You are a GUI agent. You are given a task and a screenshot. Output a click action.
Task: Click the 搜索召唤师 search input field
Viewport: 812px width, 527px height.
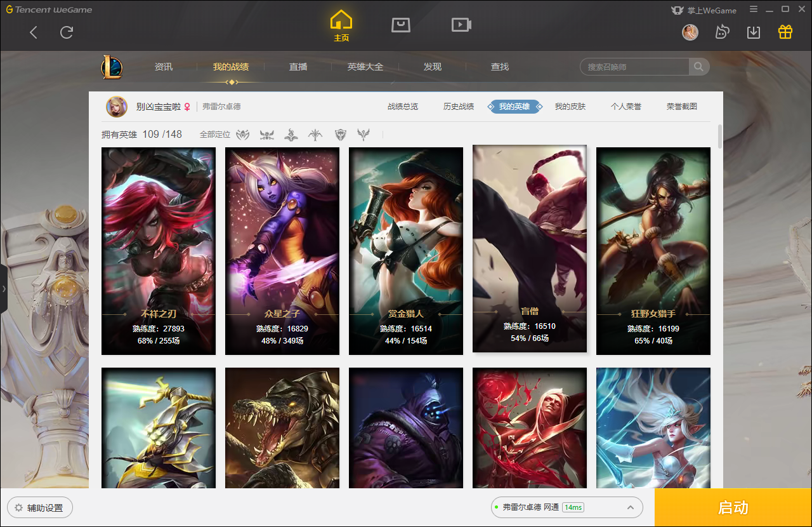click(634, 67)
